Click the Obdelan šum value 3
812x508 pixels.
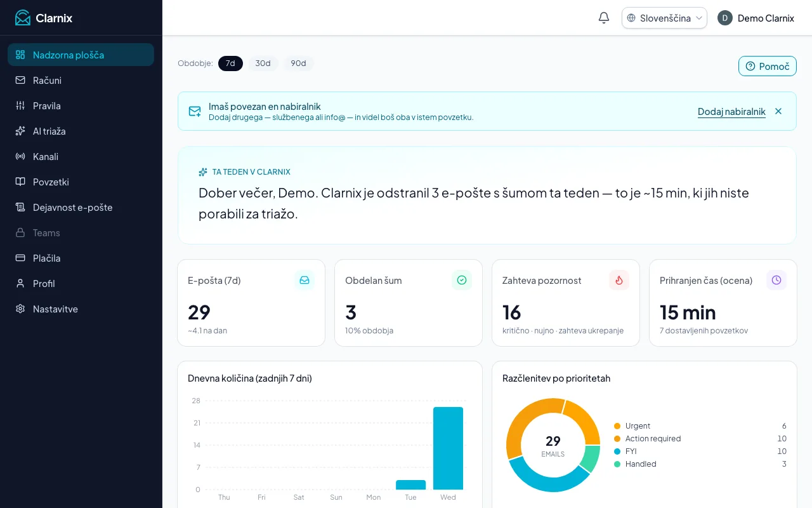[351, 312]
